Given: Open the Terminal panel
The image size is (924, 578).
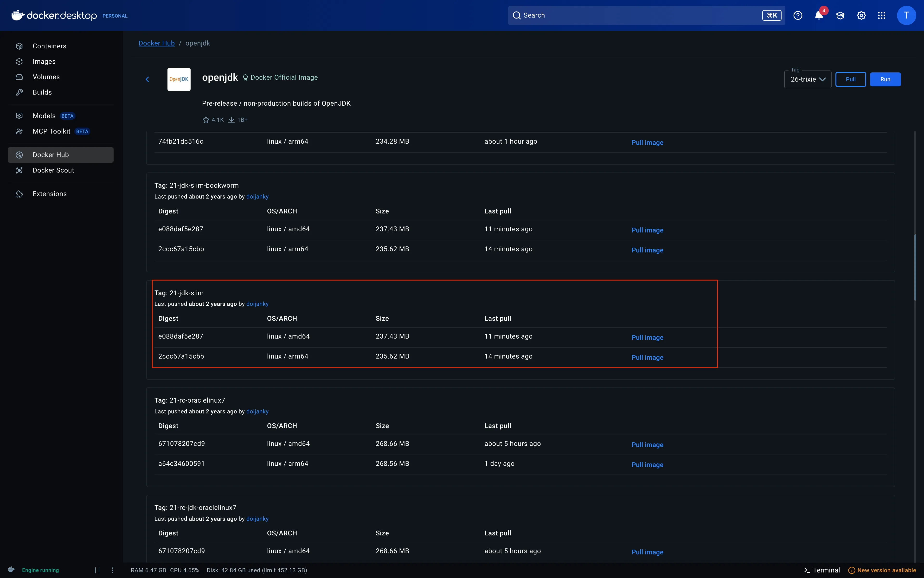Looking at the screenshot, I should click(822, 570).
